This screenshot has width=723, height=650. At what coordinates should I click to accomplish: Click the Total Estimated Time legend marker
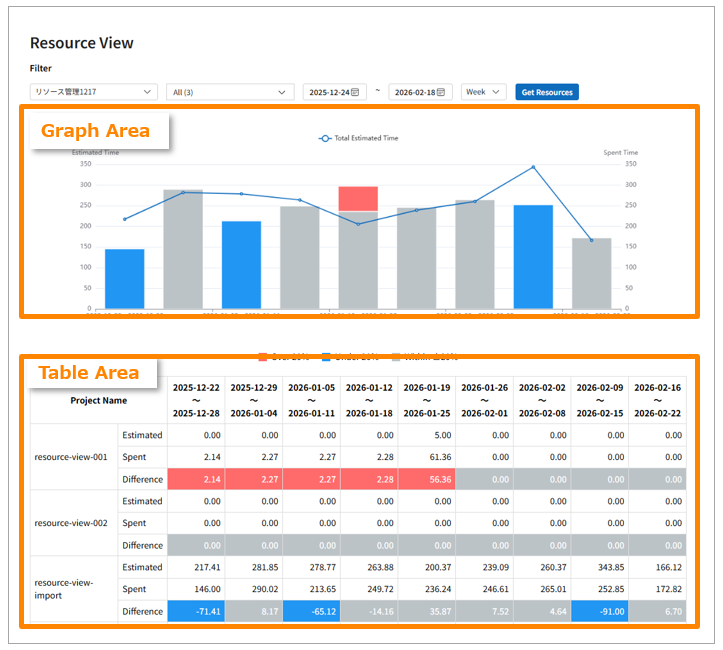tap(325, 138)
